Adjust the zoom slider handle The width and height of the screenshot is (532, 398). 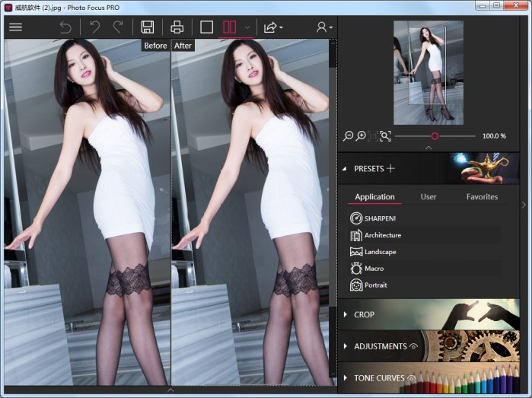pyautogui.click(x=435, y=136)
